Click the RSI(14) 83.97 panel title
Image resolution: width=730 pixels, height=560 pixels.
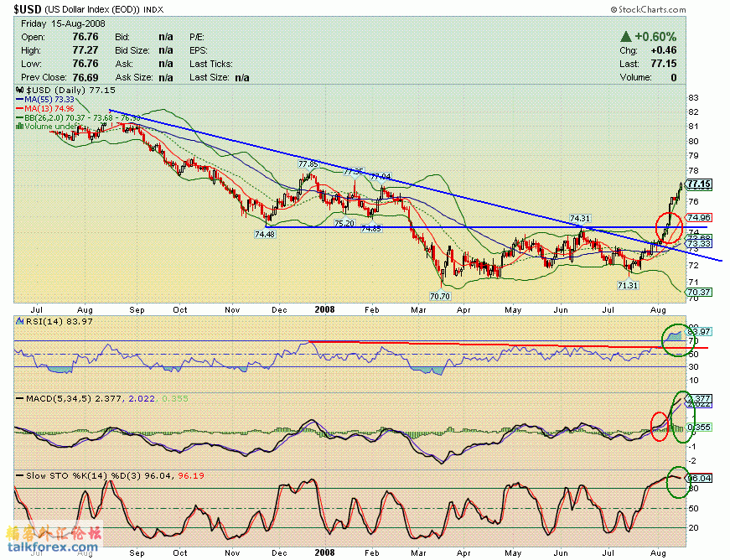click(x=59, y=321)
